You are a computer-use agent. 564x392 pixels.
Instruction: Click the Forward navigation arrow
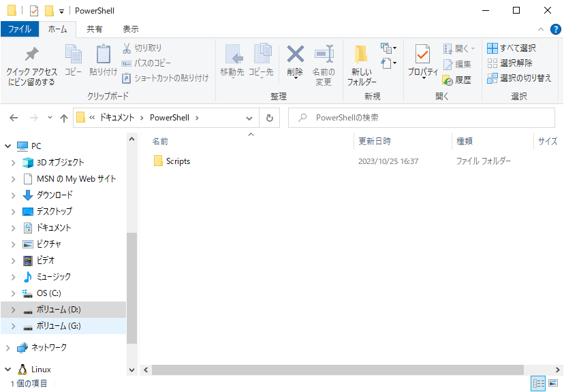coord(34,118)
